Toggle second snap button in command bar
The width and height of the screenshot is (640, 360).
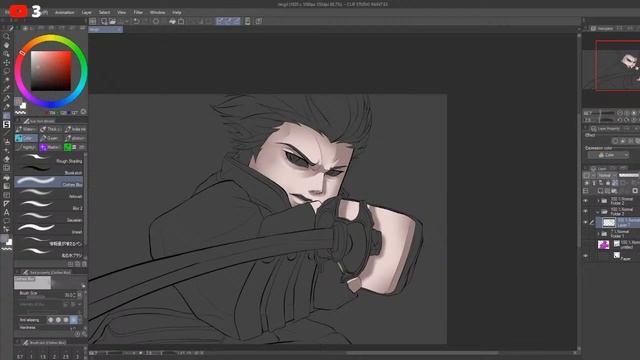229,21
